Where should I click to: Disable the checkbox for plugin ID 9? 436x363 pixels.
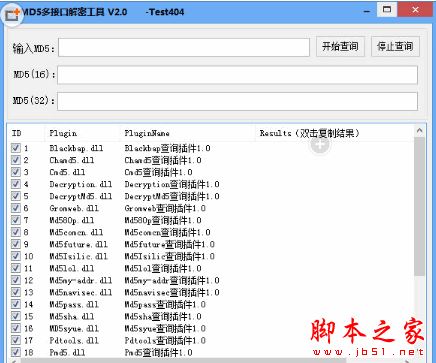(16, 244)
